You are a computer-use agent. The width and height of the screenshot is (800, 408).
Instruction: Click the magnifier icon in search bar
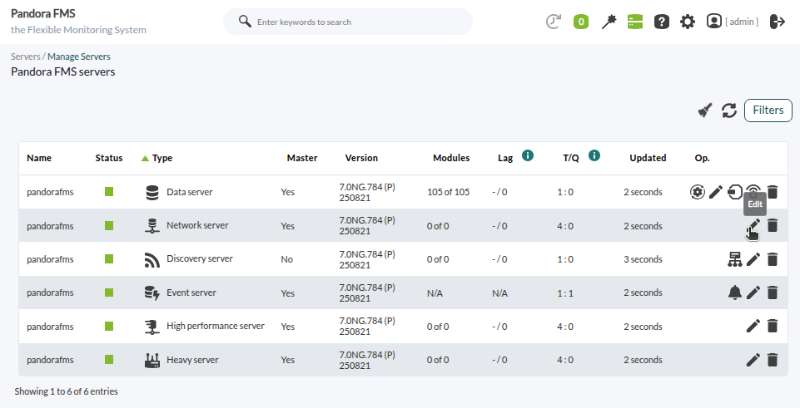point(245,21)
